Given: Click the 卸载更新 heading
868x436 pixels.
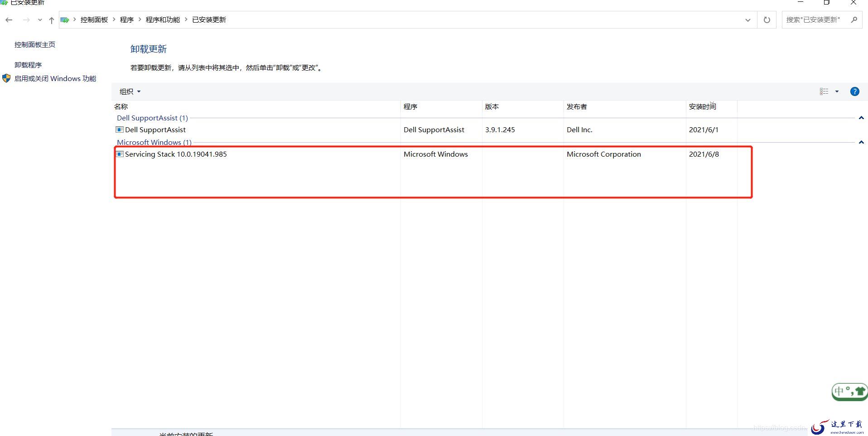Looking at the screenshot, I should tap(149, 49).
